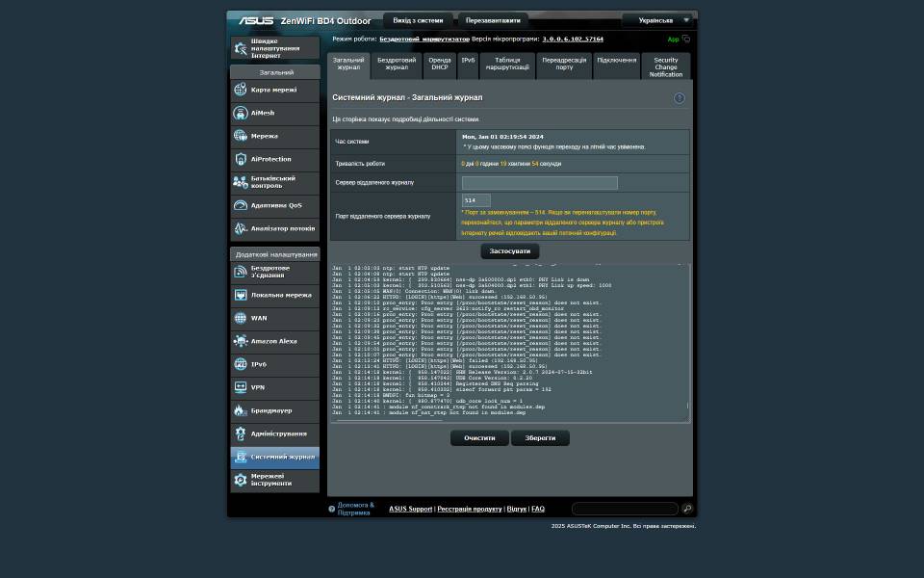Click the search magnifier icon

[x=687, y=509]
